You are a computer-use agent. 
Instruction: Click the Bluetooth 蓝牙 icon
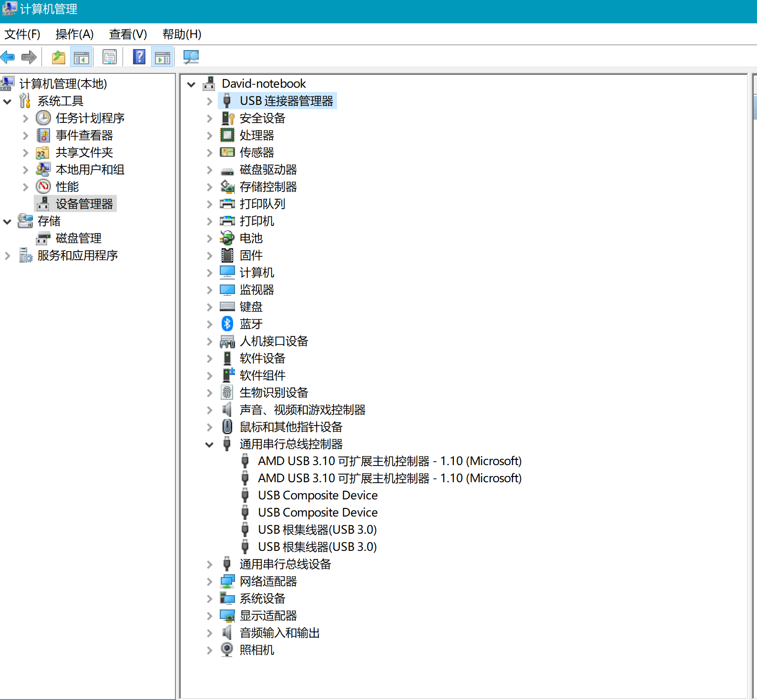(227, 324)
